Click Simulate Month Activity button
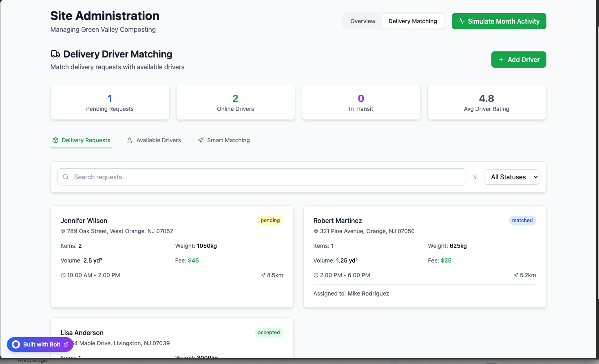 click(x=499, y=21)
